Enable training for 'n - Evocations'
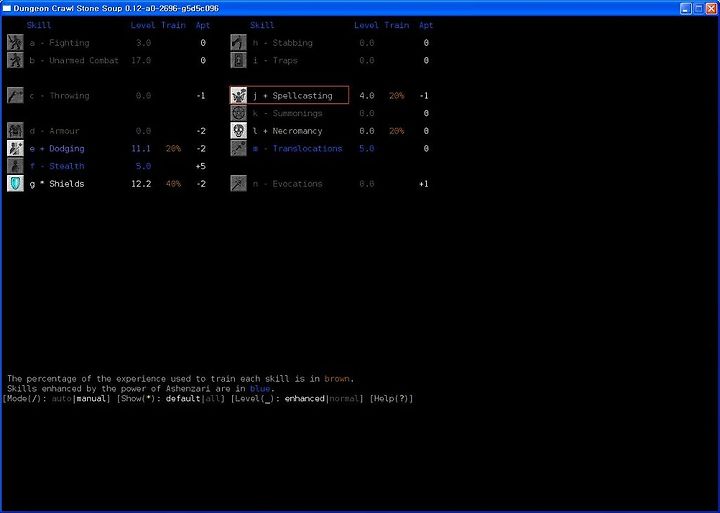 click(287, 184)
